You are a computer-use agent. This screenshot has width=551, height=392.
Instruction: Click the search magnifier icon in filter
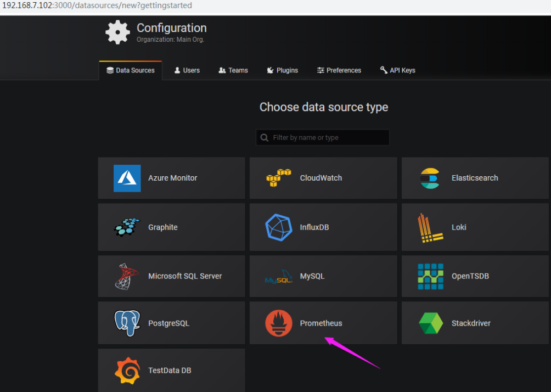pos(265,137)
